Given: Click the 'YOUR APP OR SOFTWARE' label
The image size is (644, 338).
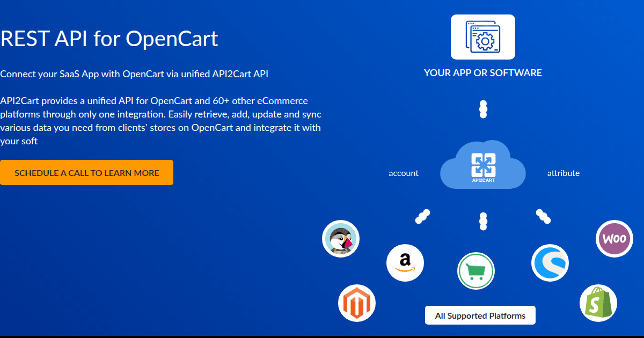Looking at the screenshot, I should click(x=483, y=72).
